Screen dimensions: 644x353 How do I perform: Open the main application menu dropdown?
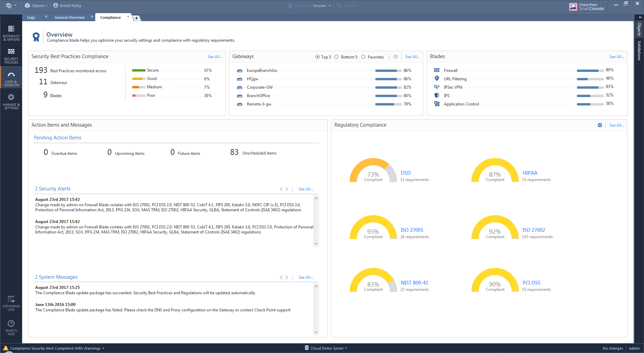(x=11, y=5)
